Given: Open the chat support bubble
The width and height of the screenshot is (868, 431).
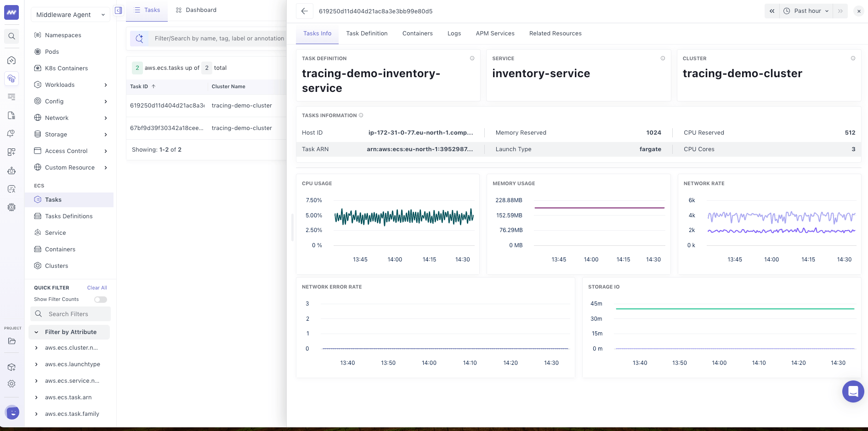Looking at the screenshot, I should [x=853, y=391].
